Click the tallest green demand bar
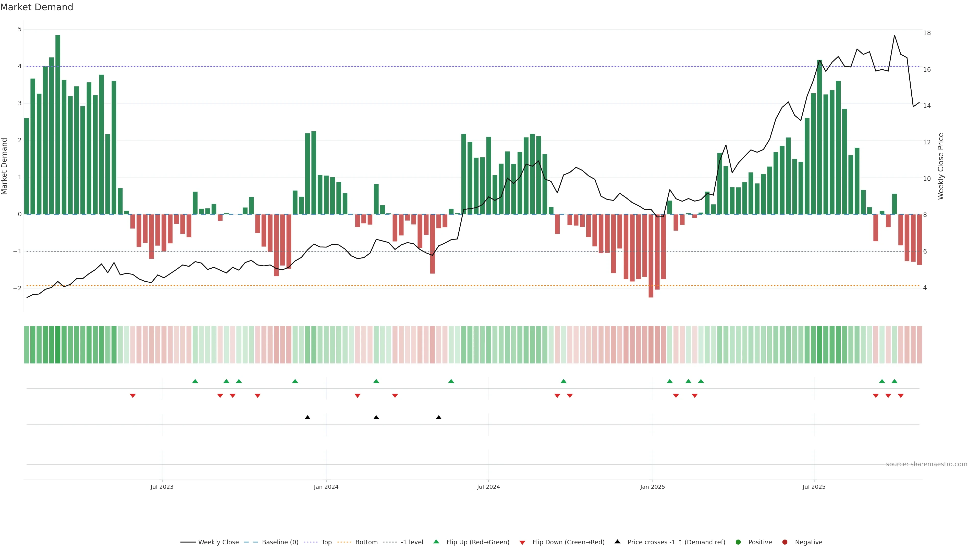The width and height of the screenshot is (980, 551). click(x=58, y=126)
